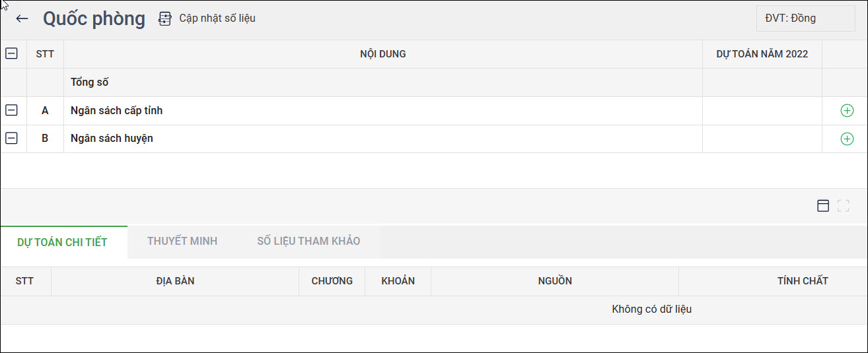The image size is (868, 353).
Task: Collapse the Ngân sách cấp tỉnh row
Action: [x=11, y=110]
